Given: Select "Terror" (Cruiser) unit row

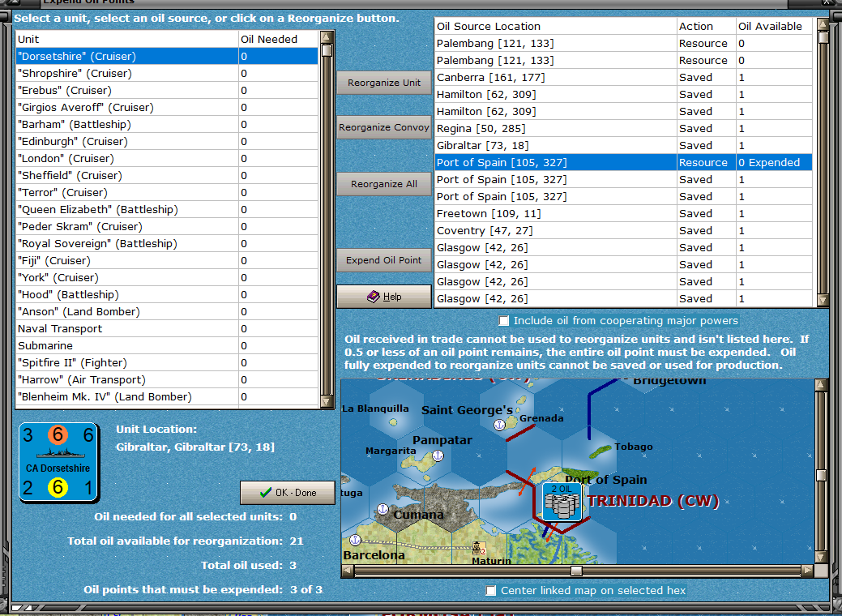Looking at the screenshot, I should (x=167, y=192).
